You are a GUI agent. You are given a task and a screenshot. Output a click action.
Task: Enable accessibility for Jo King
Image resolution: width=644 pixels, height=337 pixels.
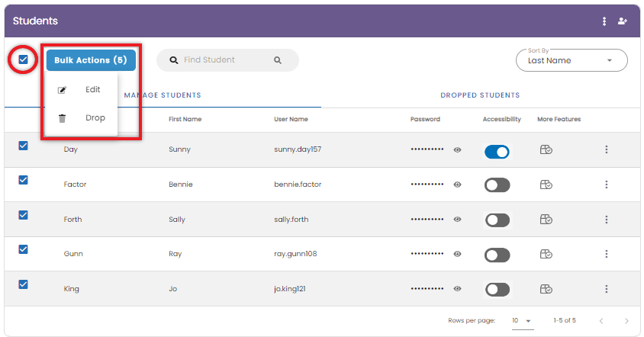click(497, 290)
